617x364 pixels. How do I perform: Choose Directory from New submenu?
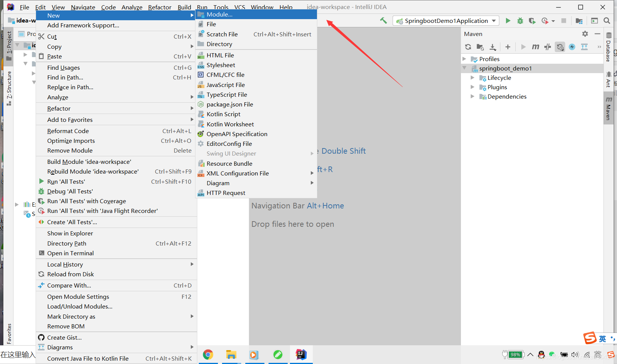[257, 44]
